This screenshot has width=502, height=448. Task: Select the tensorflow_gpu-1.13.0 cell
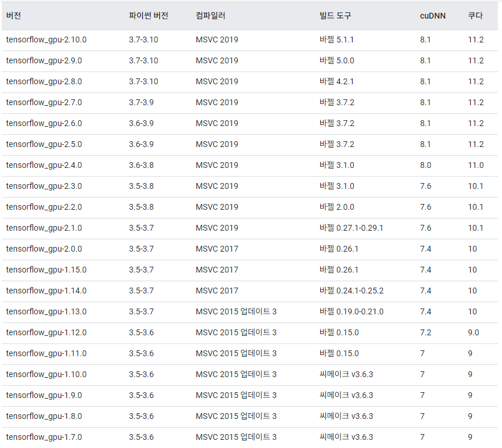coord(46,311)
